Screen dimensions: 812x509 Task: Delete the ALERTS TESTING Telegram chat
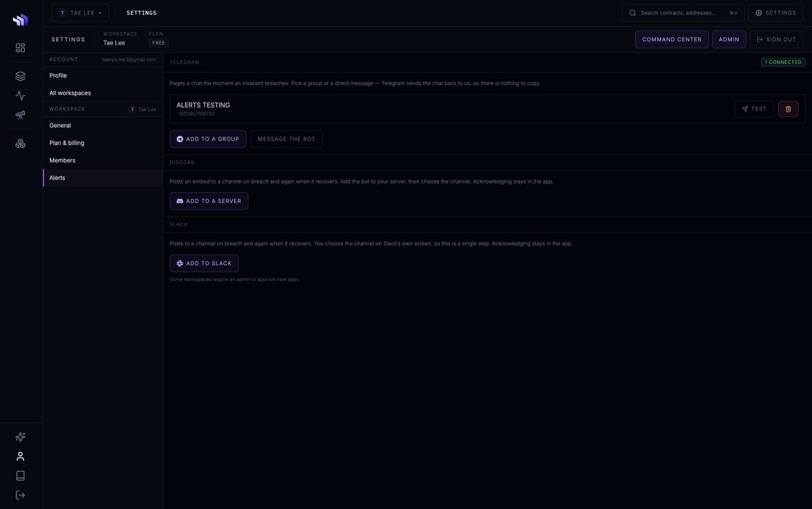coord(788,109)
